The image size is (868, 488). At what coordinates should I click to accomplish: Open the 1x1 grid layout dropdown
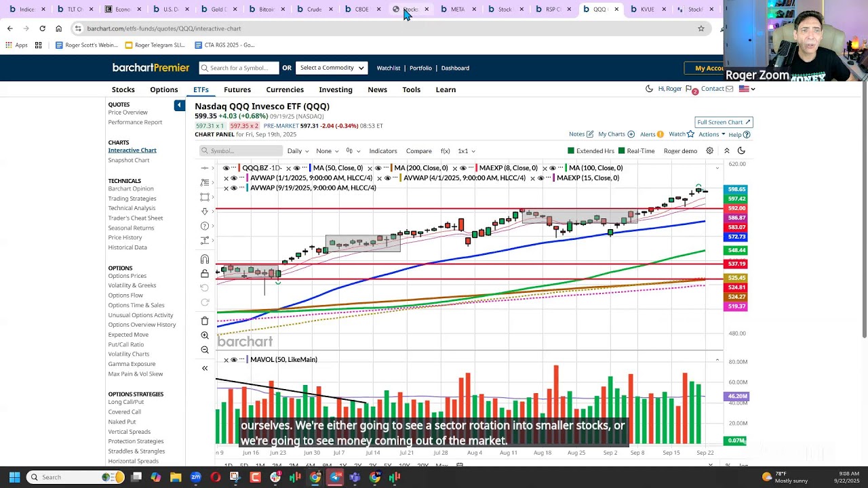click(x=466, y=151)
